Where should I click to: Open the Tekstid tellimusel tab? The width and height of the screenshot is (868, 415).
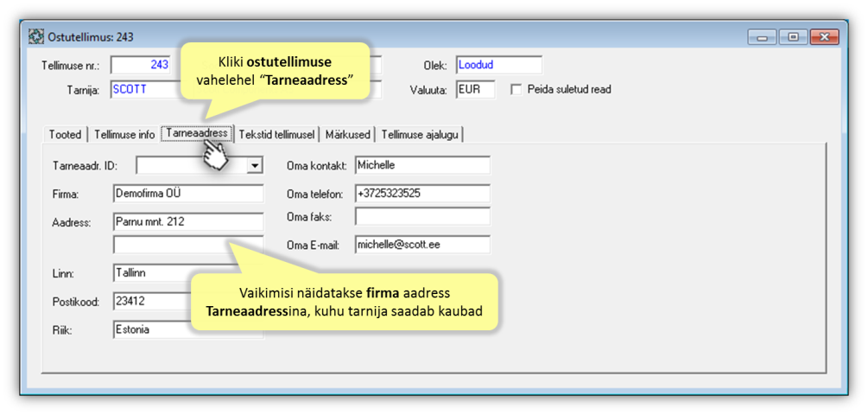click(277, 134)
